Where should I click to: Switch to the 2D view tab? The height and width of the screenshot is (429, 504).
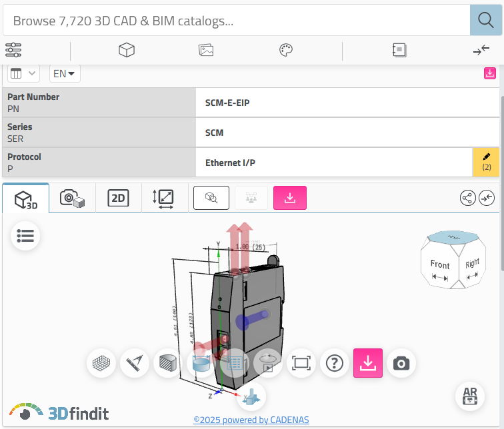[118, 198]
